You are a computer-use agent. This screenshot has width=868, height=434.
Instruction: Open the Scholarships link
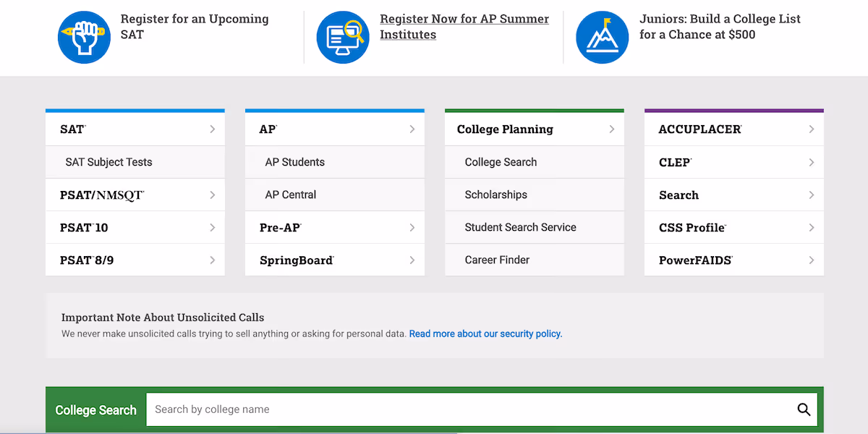click(x=496, y=195)
